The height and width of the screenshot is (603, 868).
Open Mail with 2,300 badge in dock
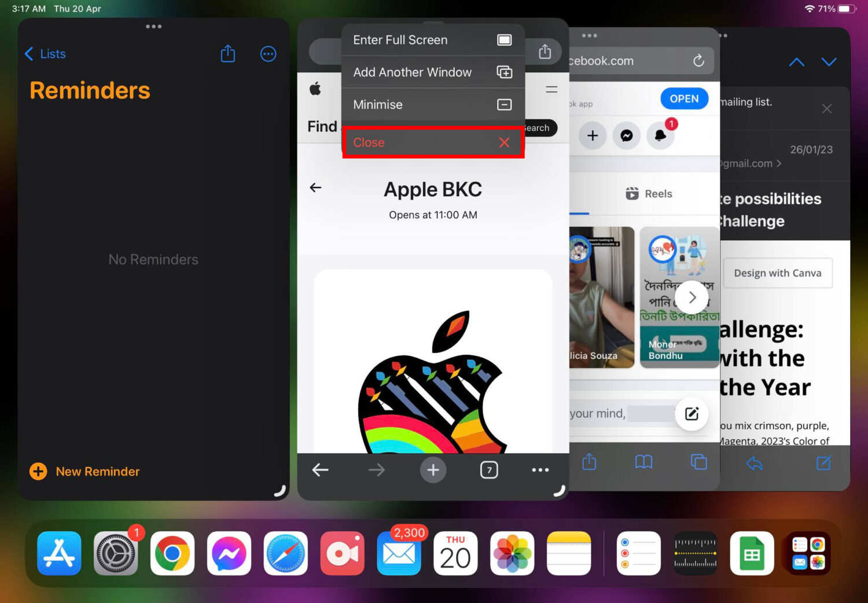point(399,553)
